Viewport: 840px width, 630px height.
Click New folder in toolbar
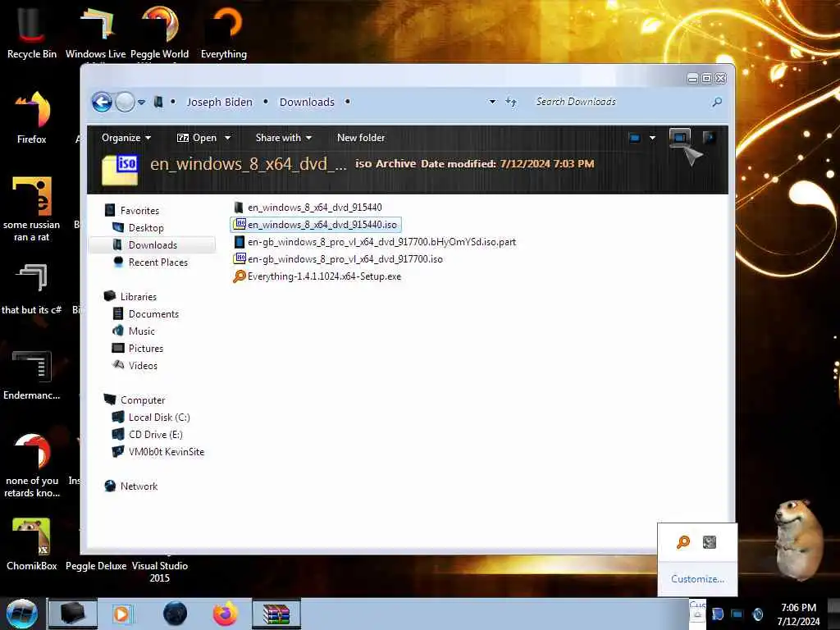pos(361,138)
